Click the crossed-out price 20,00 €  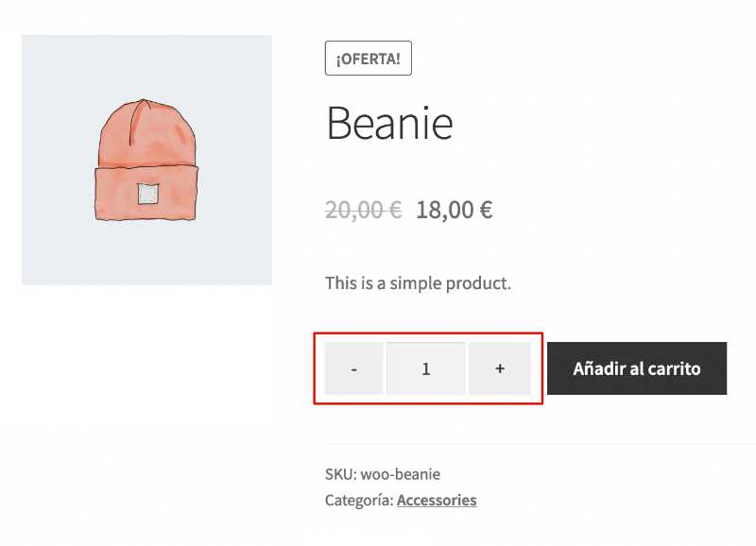[x=364, y=210]
